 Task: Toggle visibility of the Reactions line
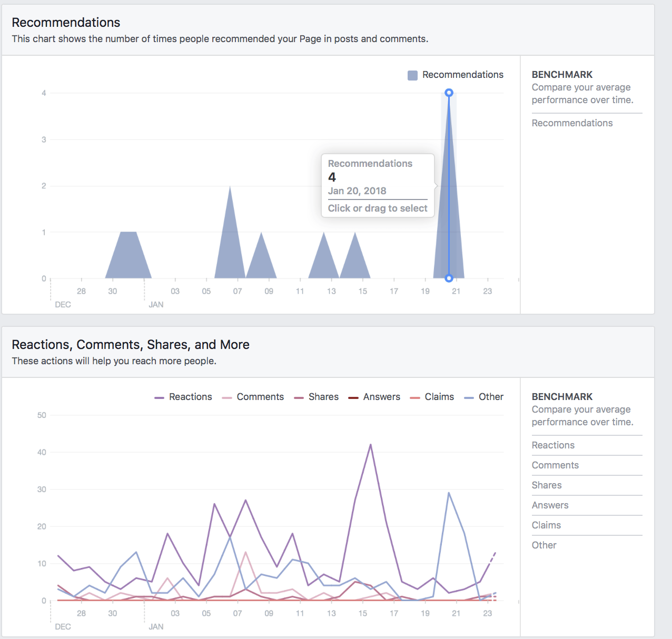(158, 397)
